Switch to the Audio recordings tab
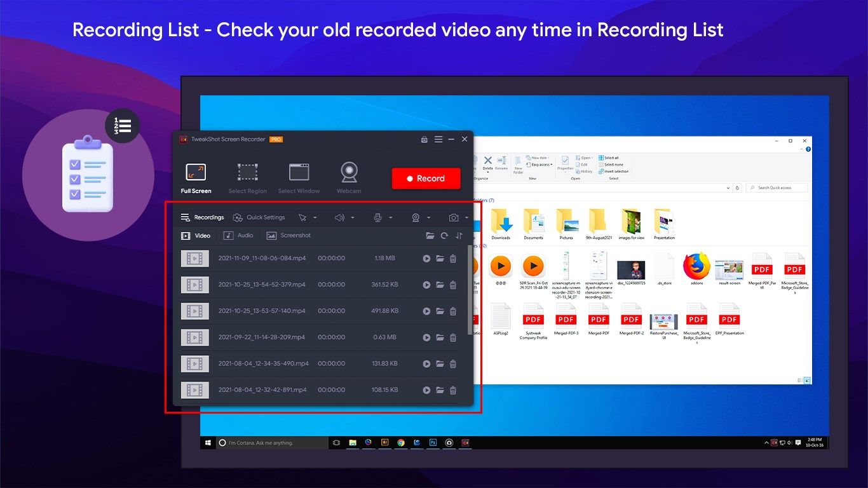 point(238,236)
